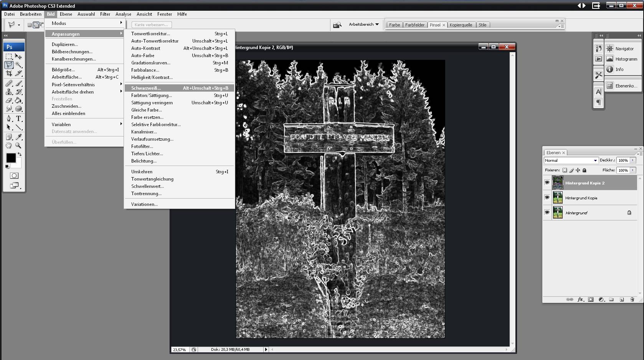The image size is (644, 360).
Task: Toggle visibility of Hintergrund Kopie layer
Action: point(547,198)
